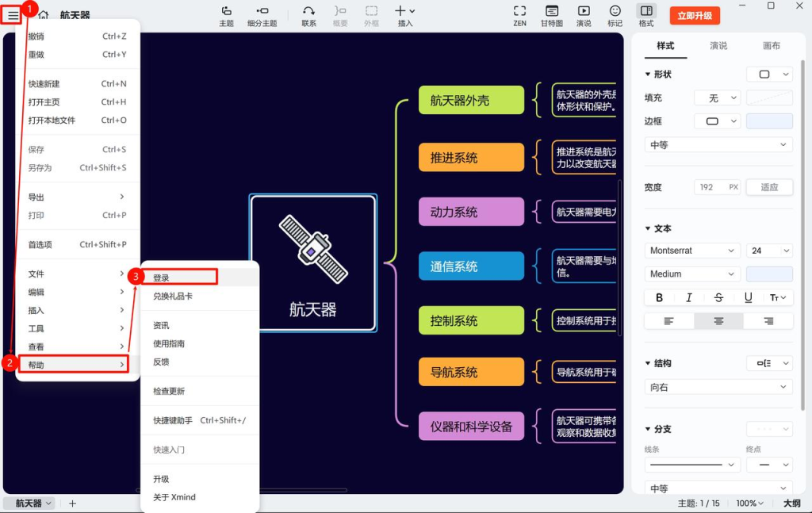Toggle italic formatting

[689, 297]
